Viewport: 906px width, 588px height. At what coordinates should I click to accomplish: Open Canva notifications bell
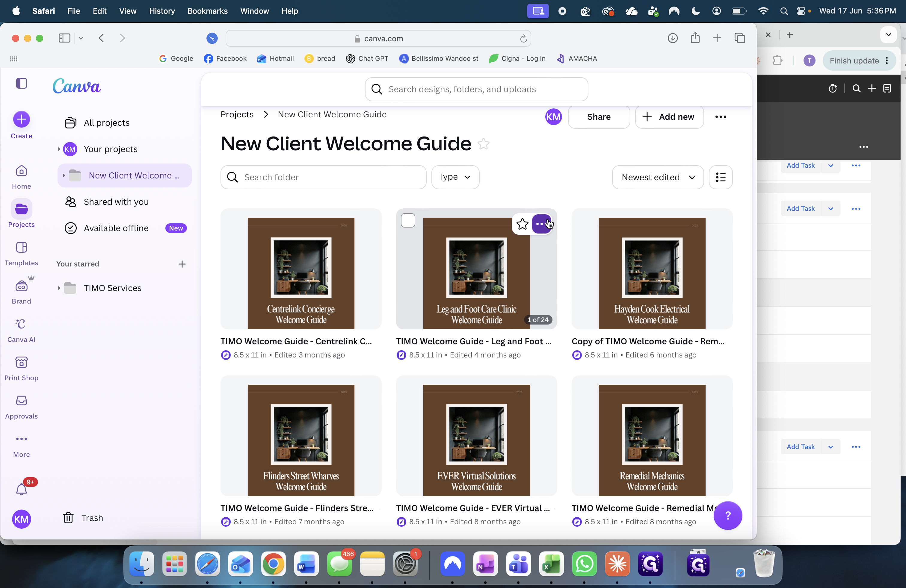tap(22, 489)
